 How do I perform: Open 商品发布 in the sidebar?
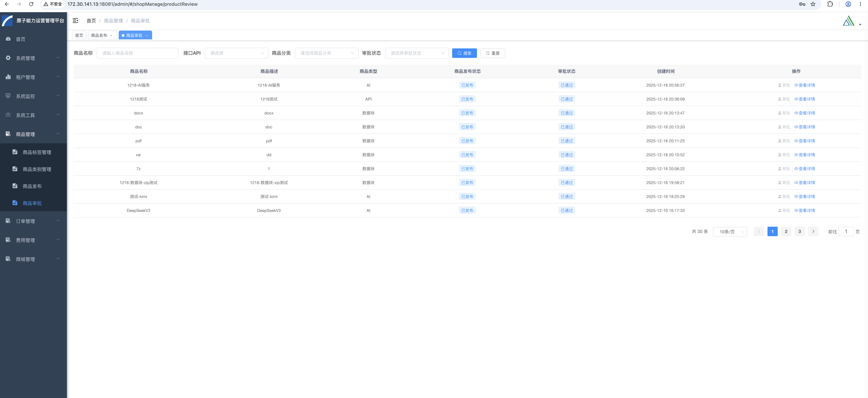point(33,186)
